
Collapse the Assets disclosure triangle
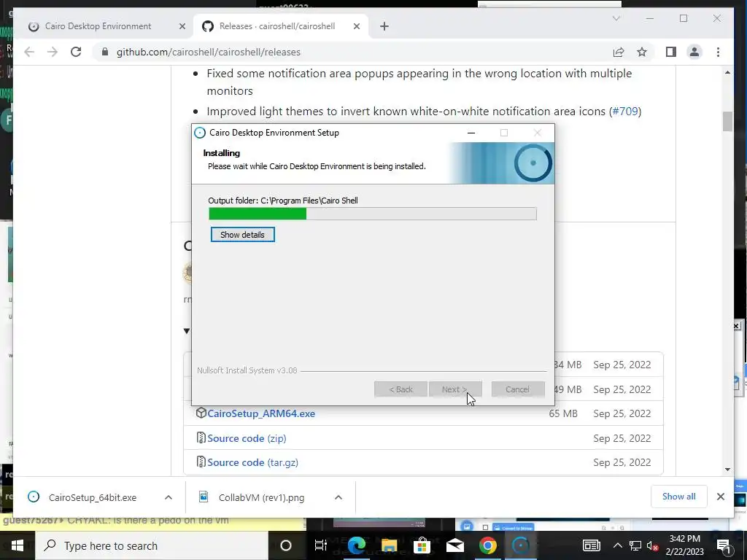(187, 331)
